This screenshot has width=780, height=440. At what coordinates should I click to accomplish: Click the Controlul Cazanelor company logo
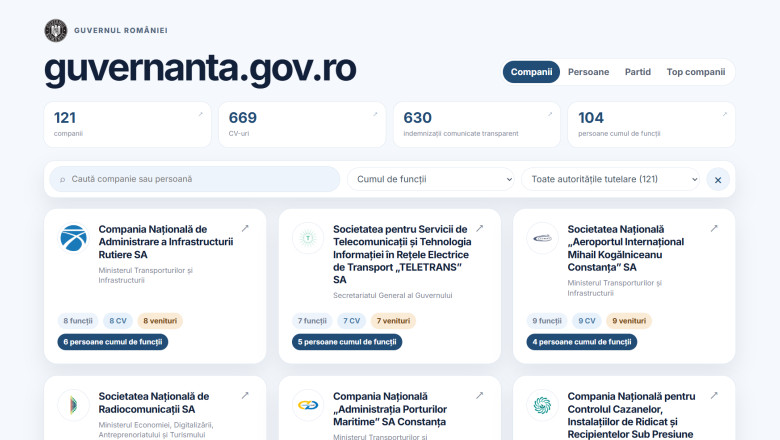click(x=542, y=405)
